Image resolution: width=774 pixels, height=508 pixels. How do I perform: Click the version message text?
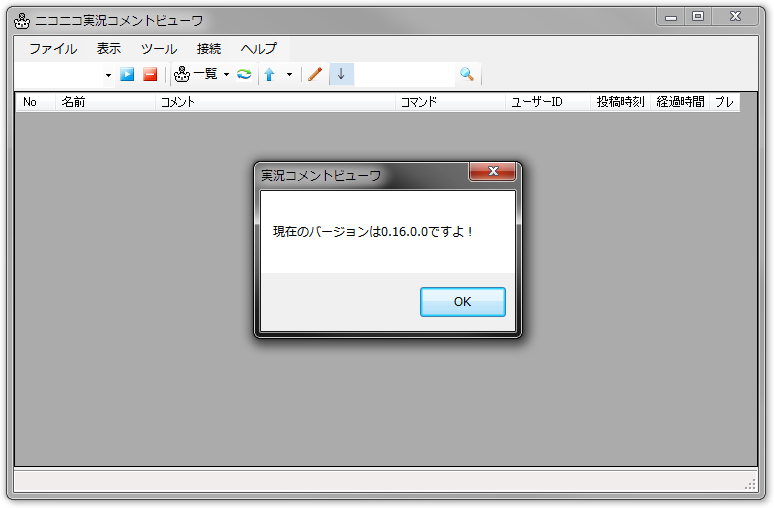tap(373, 232)
